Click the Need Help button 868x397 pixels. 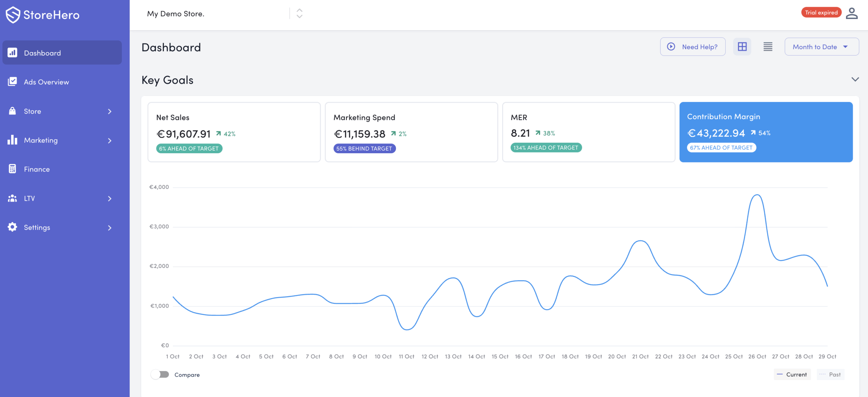tap(693, 47)
